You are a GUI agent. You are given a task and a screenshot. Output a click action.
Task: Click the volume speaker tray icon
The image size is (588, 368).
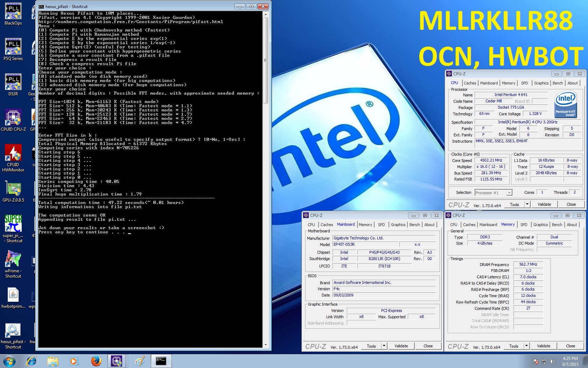pyautogui.click(x=552, y=361)
